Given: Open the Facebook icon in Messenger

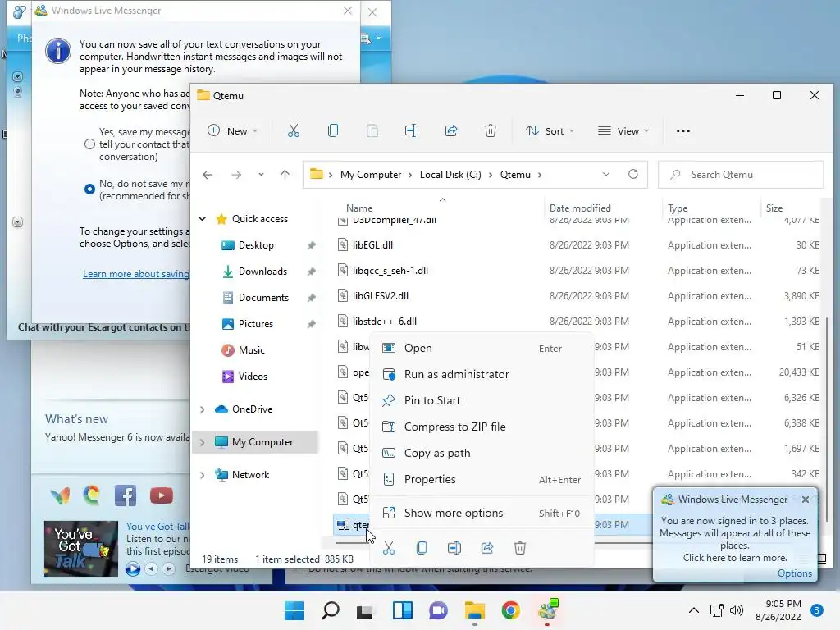Looking at the screenshot, I should (126, 495).
